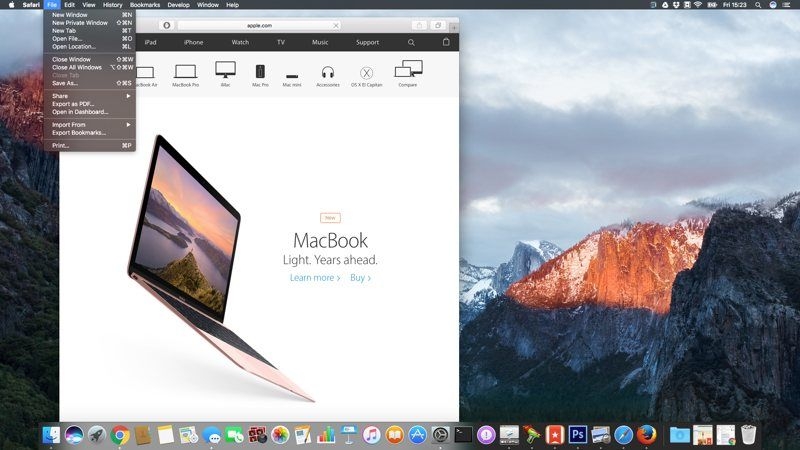Expand the Share submenu in File menu

[x=90, y=96]
